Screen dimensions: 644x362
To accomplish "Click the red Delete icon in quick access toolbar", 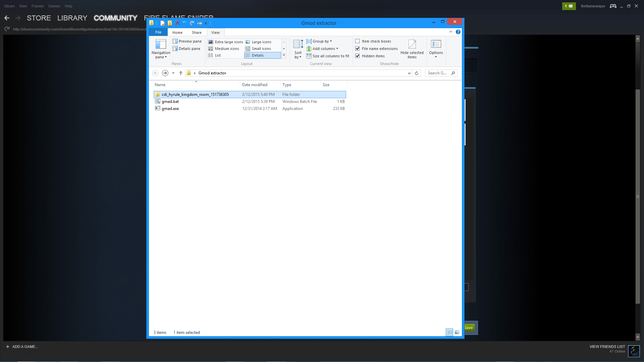I will pyautogui.click(x=177, y=23).
